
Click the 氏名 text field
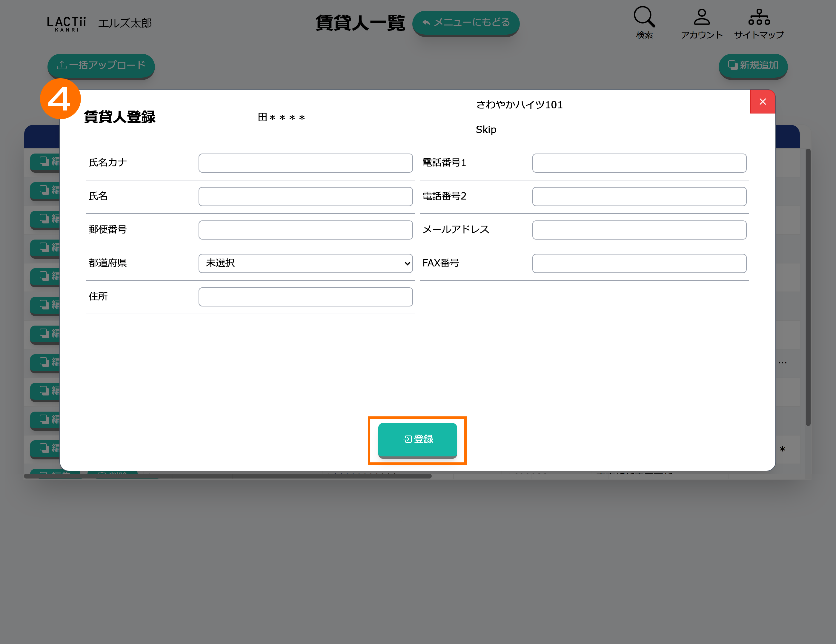305,196
